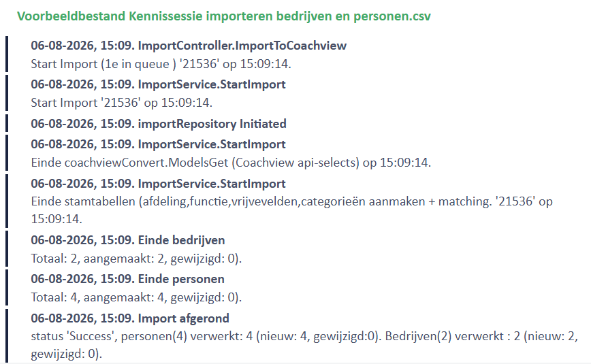Select the Einde bedrijven log heading
The height and width of the screenshot is (364, 591).
128,240
